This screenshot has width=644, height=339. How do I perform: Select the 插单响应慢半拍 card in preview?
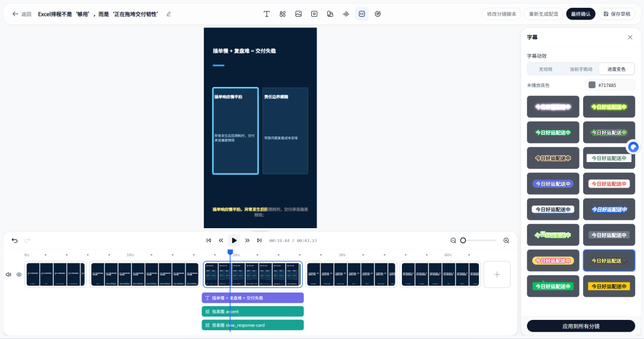tap(236, 131)
